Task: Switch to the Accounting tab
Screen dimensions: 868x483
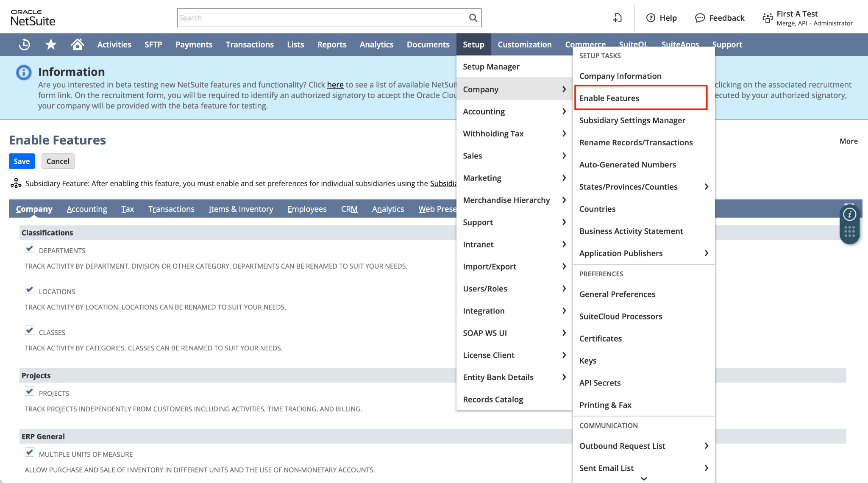Action: (x=87, y=209)
